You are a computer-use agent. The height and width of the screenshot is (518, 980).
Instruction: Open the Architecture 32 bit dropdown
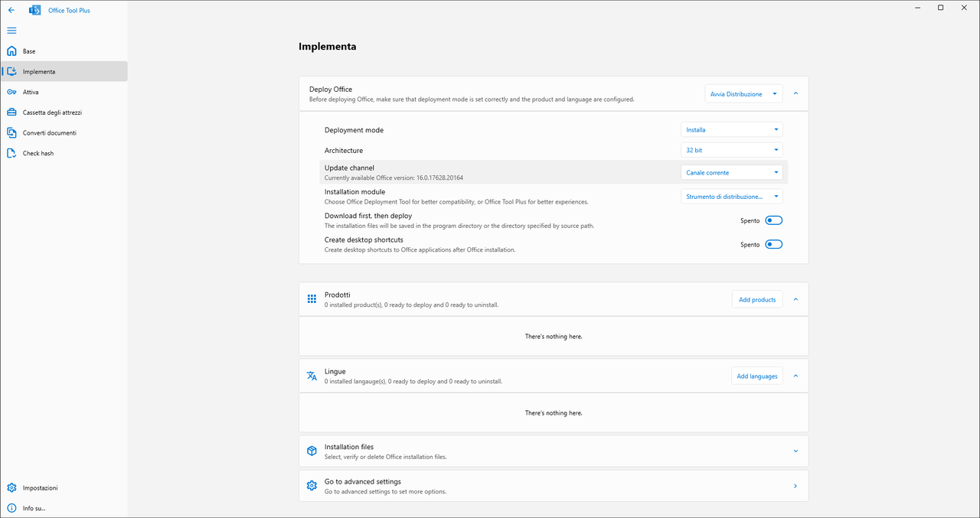(731, 151)
